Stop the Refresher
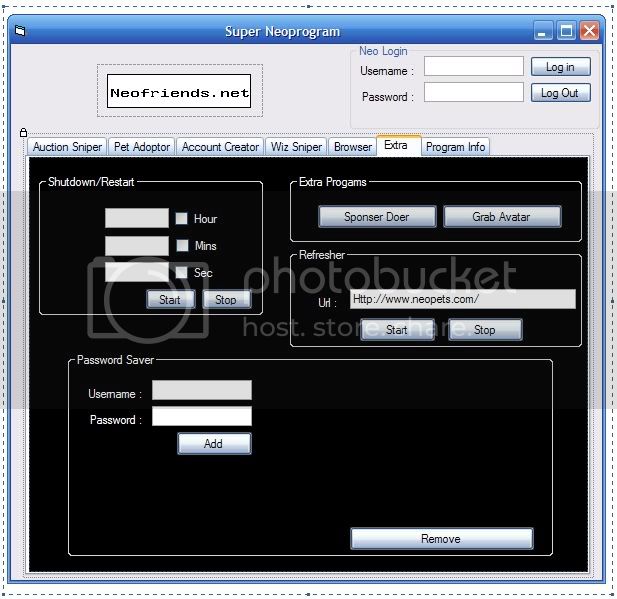Viewport: 617px width, 599px height. pyautogui.click(x=484, y=330)
